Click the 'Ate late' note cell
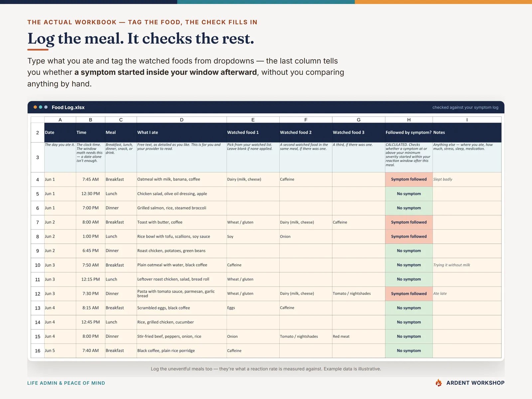 [467, 294]
